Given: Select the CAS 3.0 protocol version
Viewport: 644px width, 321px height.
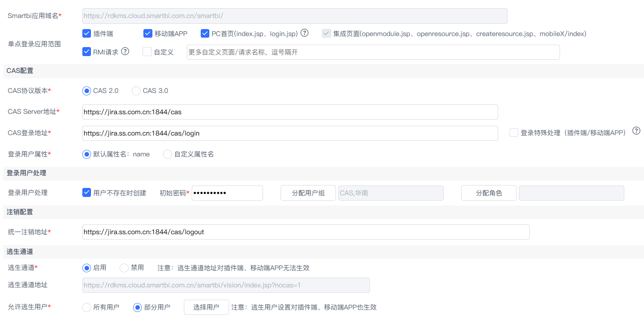Looking at the screenshot, I should point(136,91).
